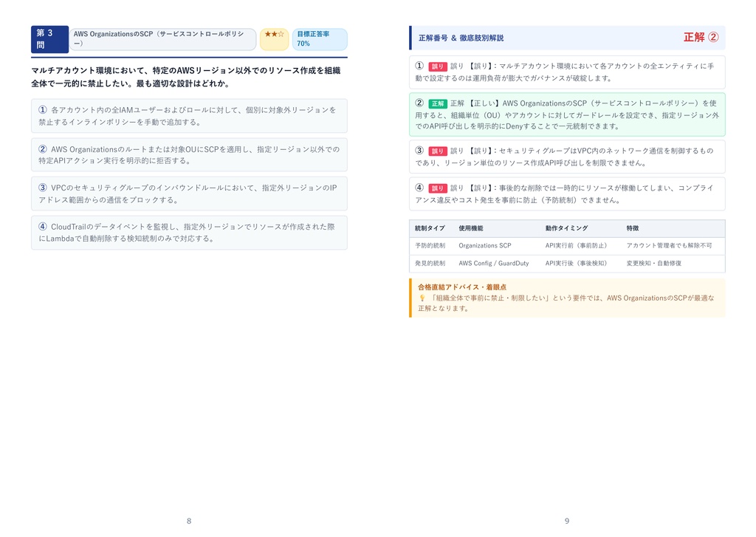756x537 pixels.
Task: Click the circled ③ number in the explanation list
Action: (419, 150)
